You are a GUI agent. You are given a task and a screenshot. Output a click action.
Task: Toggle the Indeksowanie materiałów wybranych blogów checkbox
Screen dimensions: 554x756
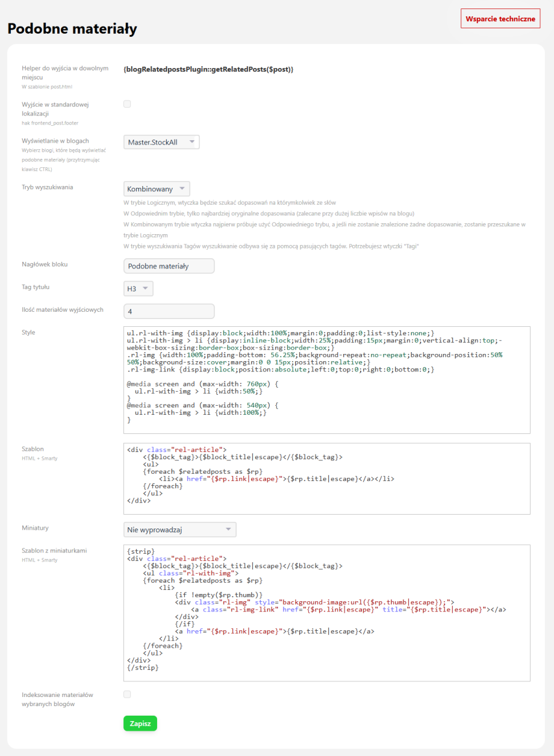[127, 694]
